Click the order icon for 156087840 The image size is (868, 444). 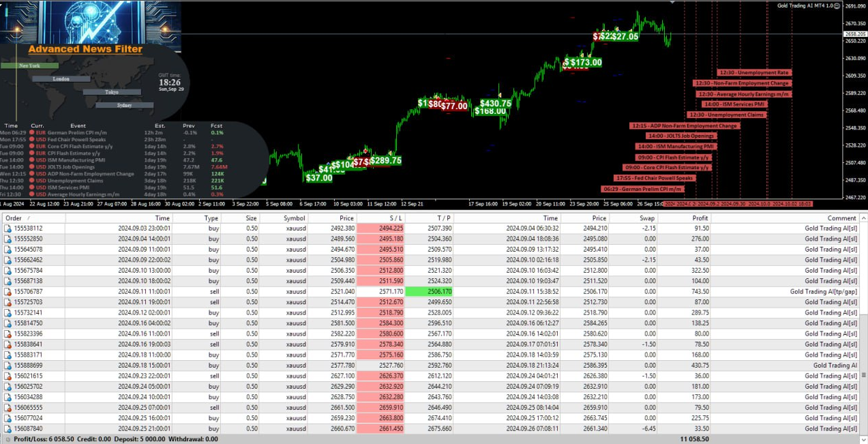click(x=8, y=428)
